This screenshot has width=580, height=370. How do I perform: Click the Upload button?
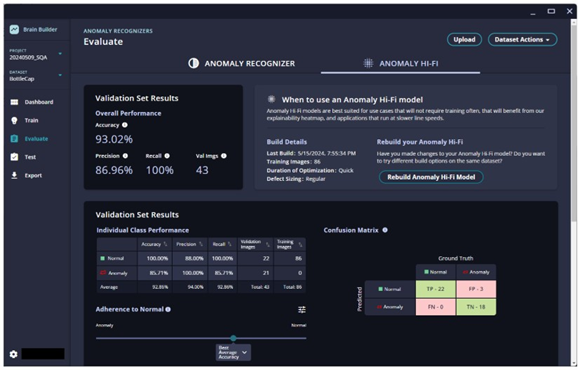464,40
